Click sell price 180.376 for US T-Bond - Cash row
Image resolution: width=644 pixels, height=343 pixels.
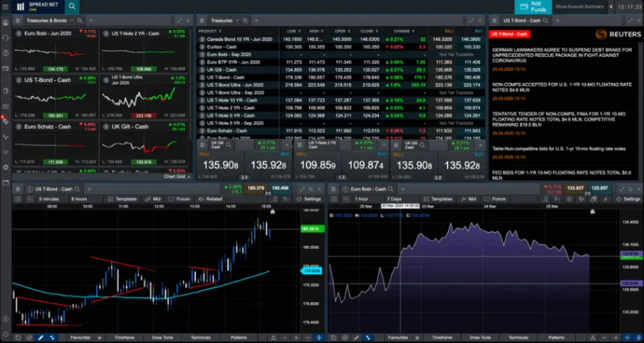[x=443, y=77]
